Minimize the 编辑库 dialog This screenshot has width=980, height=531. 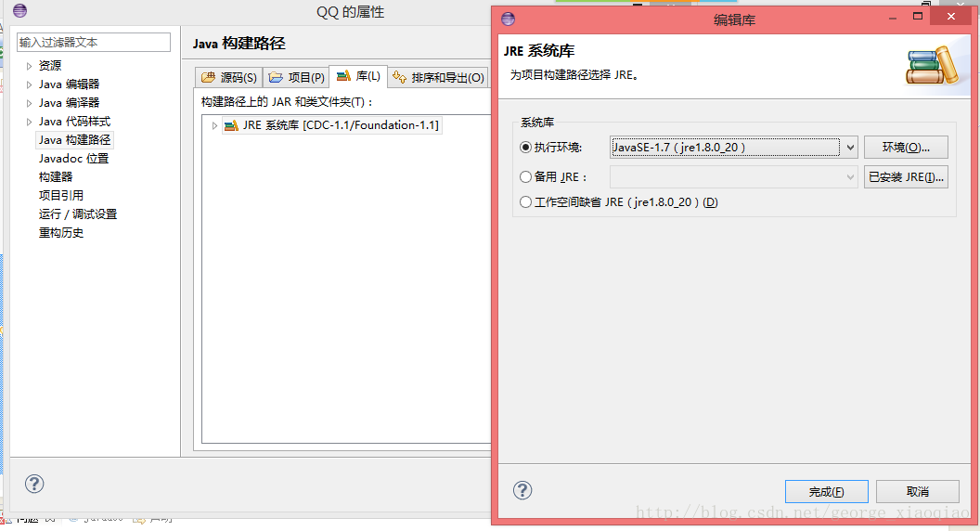[x=893, y=17]
